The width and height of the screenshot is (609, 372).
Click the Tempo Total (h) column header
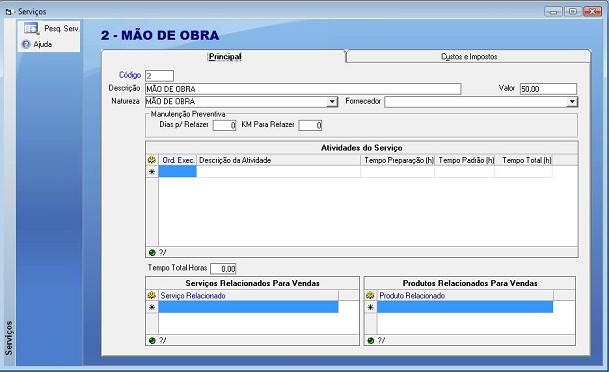tap(524, 160)
